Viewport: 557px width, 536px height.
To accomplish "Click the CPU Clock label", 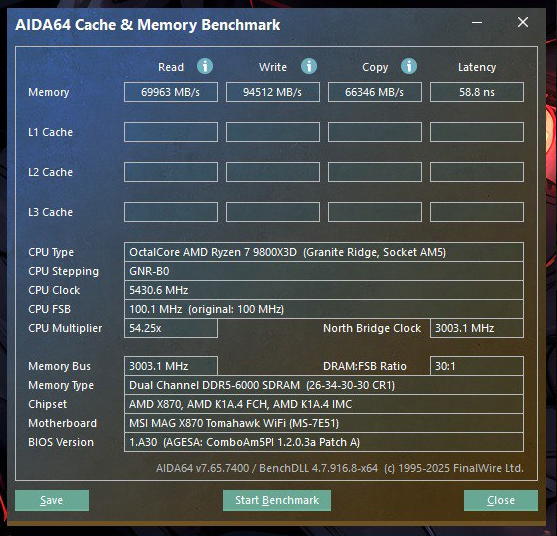I will point(54,290).
